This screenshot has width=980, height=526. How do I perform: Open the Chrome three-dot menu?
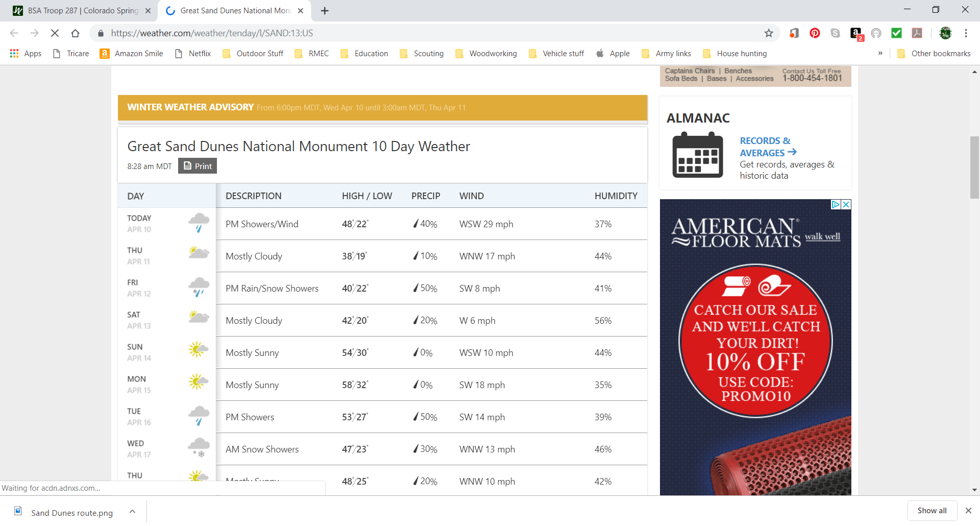coord(966,33)
